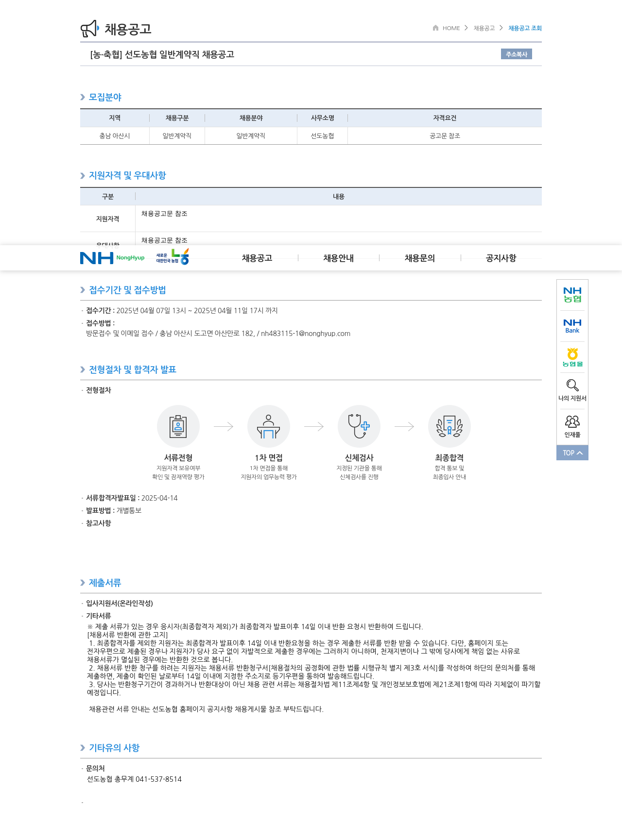Viewport: 622px width, 840px height.
Task: Click the 사무소명 column header
Action: click(323, 118)
